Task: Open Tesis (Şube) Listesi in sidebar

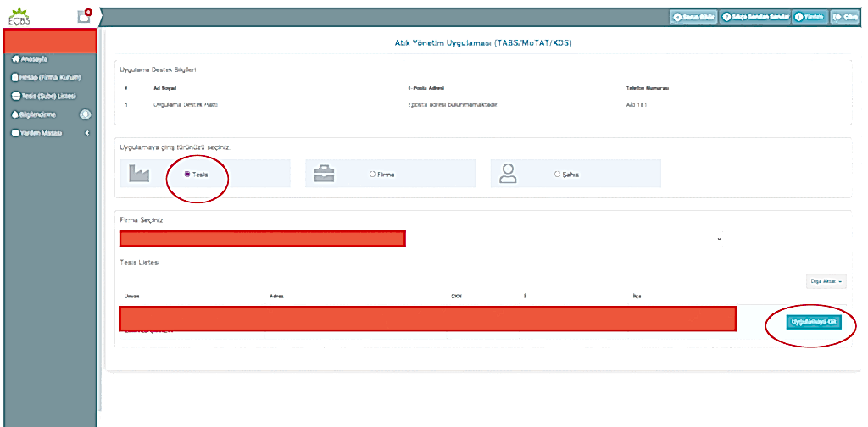Action: pos(47,96)
